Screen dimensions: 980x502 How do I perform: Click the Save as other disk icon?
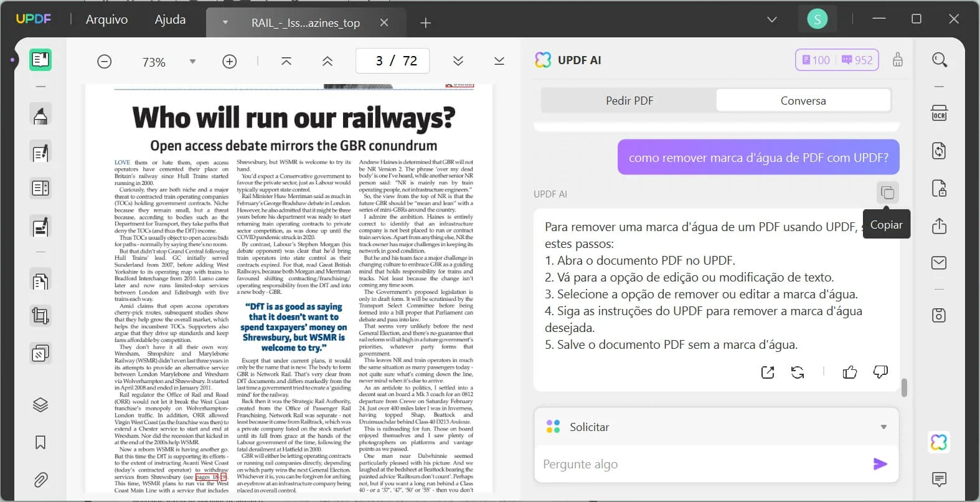tap(939, 315)
